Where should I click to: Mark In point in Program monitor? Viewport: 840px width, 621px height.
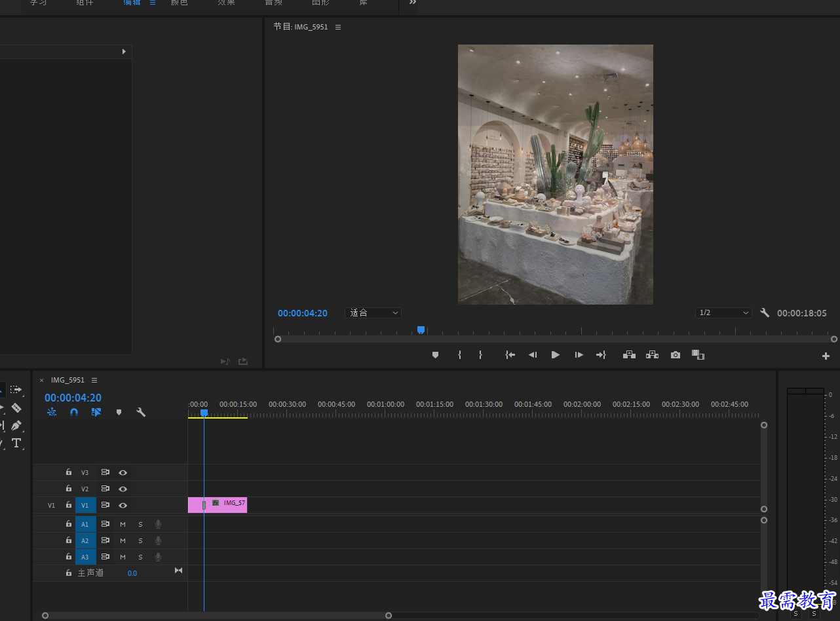tap(459, 355)
